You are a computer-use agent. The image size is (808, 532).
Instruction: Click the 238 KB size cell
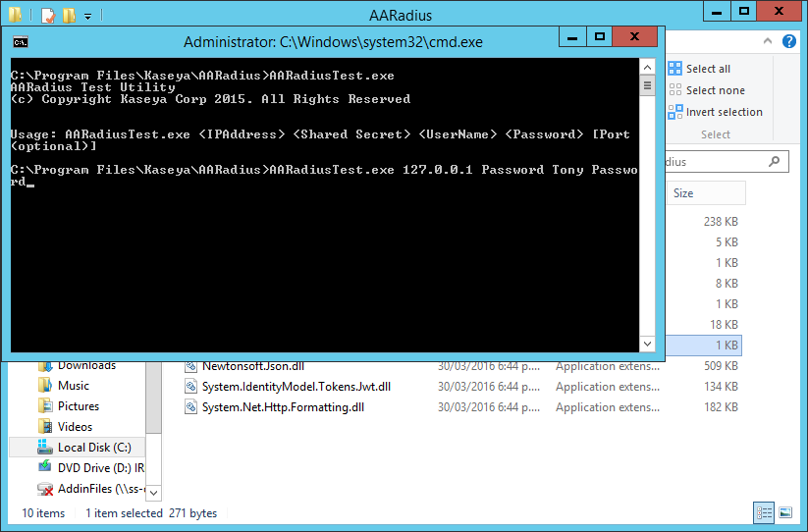point(721,222)
